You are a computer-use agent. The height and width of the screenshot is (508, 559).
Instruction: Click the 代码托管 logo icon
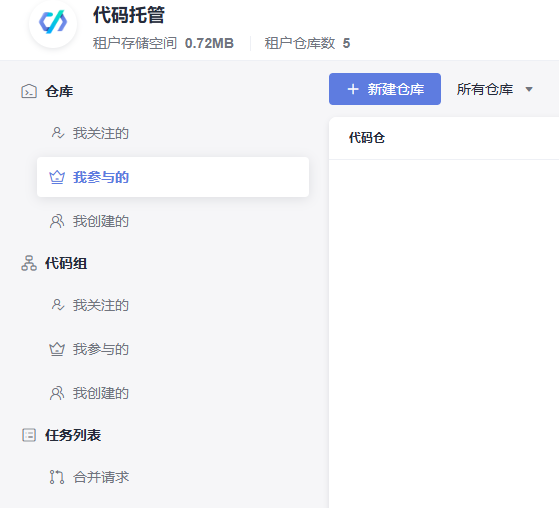(53, 22)
